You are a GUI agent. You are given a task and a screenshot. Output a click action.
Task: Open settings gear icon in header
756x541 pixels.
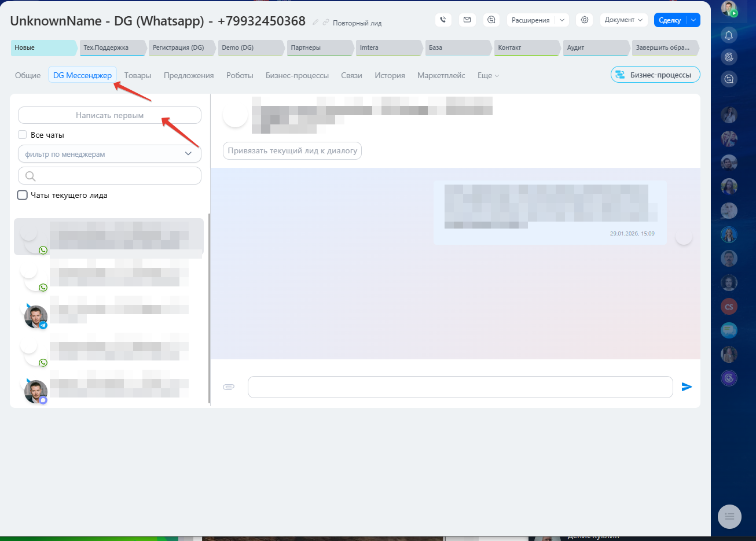tap(585, 20)
